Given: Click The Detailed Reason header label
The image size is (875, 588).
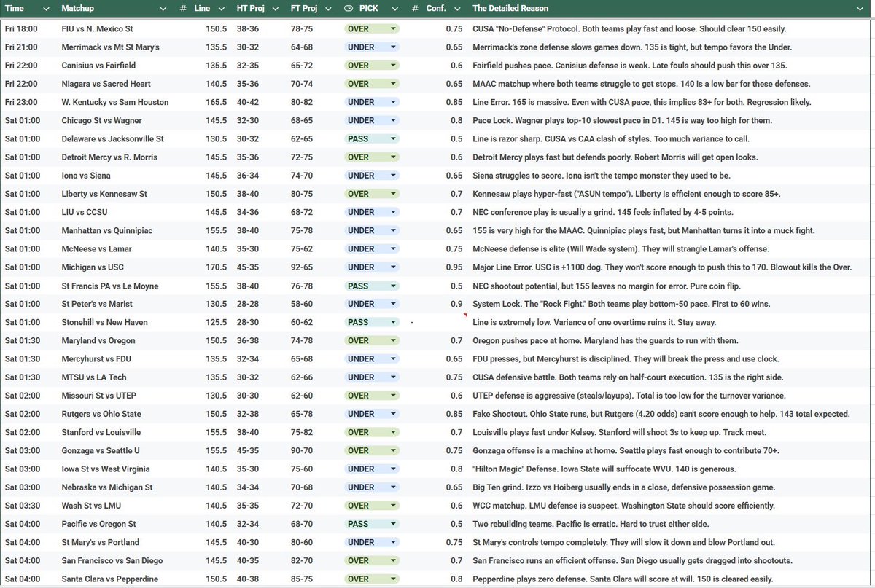Looking at the screenshot, I should coord(510,8).
